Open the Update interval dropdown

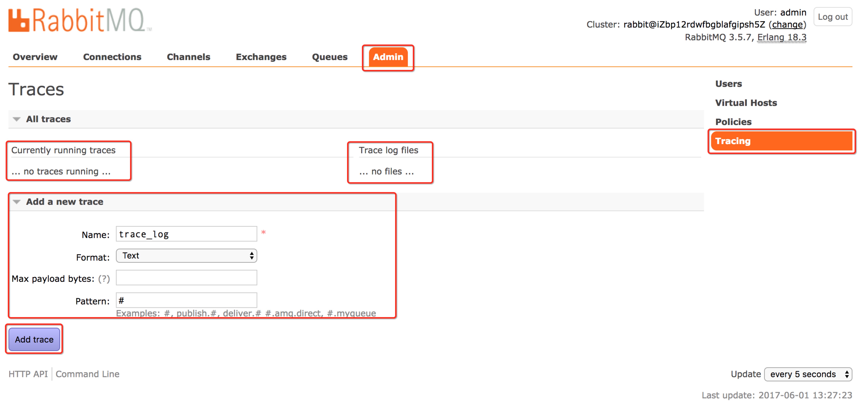coord(808,374)
